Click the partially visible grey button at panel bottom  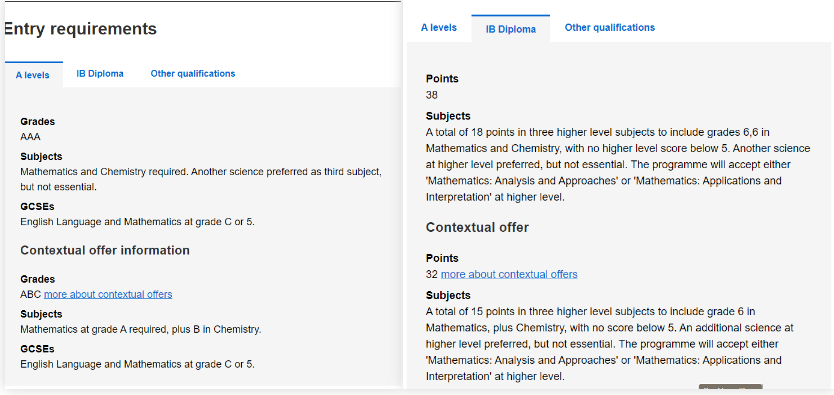730,388
